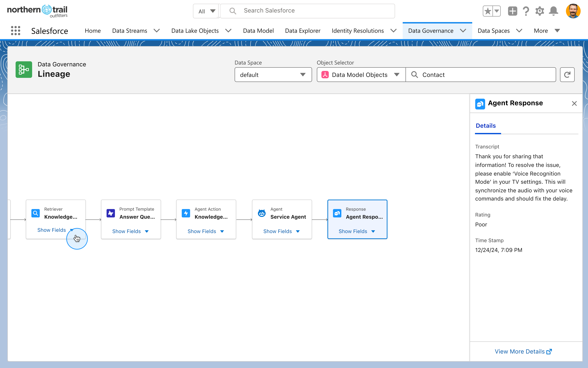Image resolution: width=588 pixels, height=368 pixels.
Task: Show Fields on the Response node
Action: (357, 231)
